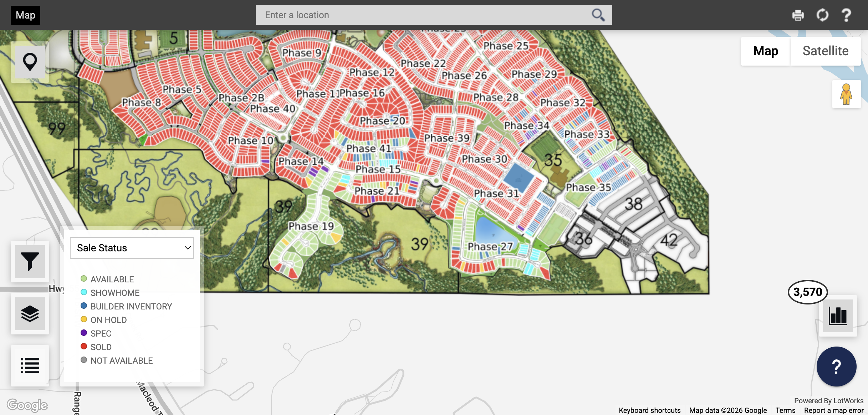
Task: Open help from the header question mark
Action: tap(846, 15)
